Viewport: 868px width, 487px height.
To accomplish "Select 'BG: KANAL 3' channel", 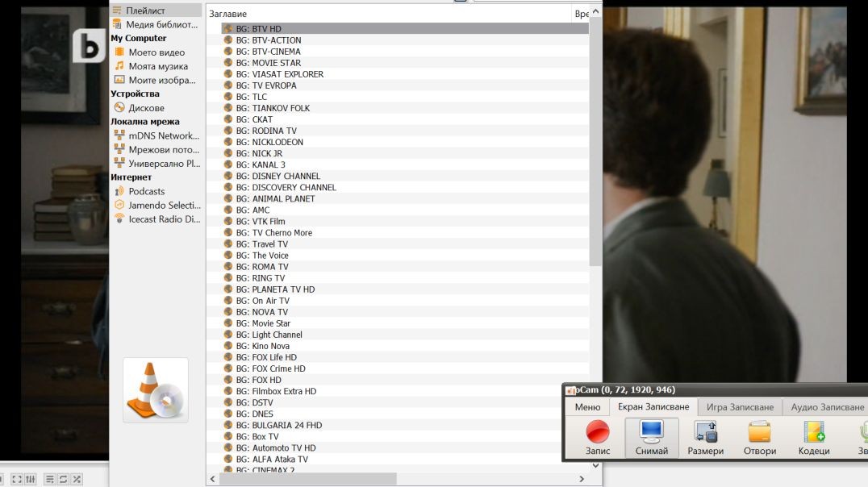I will (405, 164).
